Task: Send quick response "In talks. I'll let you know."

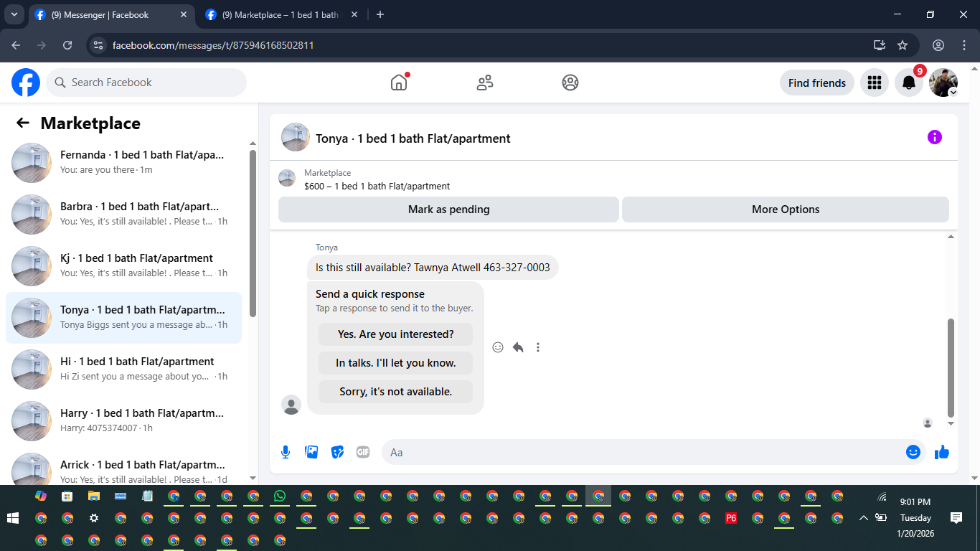Action: click(x=396, y=363)
